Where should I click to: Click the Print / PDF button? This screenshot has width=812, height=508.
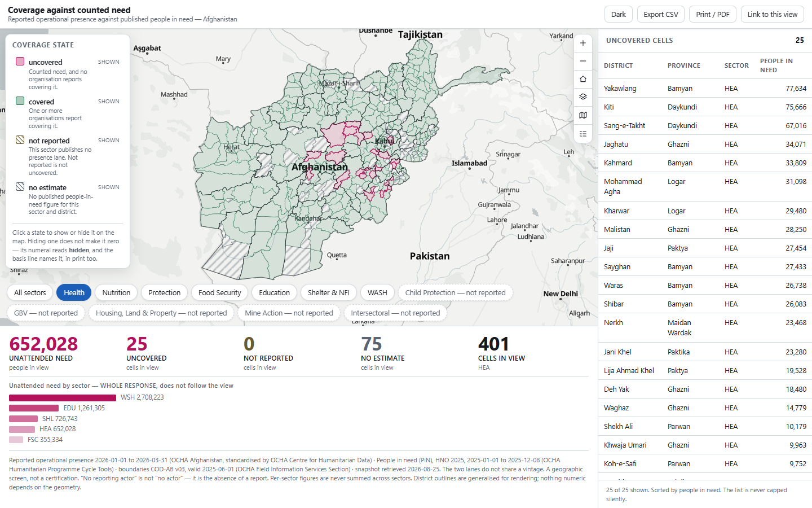pos(712,14)
